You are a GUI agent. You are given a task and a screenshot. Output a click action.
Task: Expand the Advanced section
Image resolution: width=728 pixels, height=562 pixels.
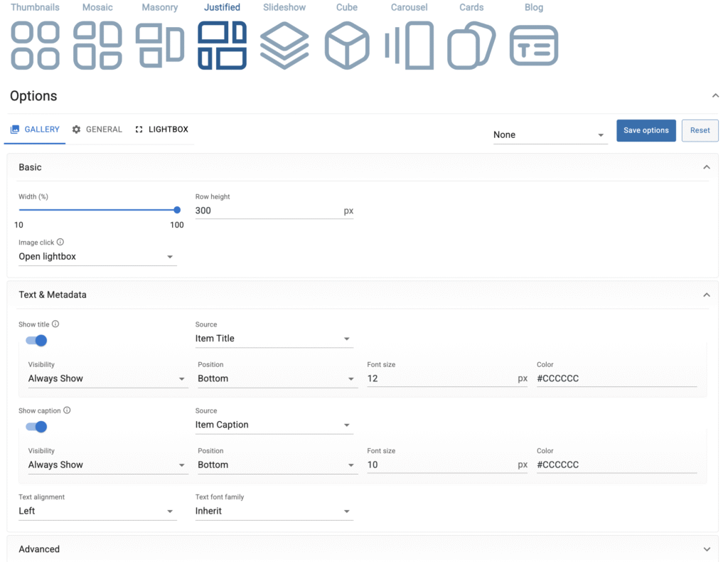click(363, 549)
